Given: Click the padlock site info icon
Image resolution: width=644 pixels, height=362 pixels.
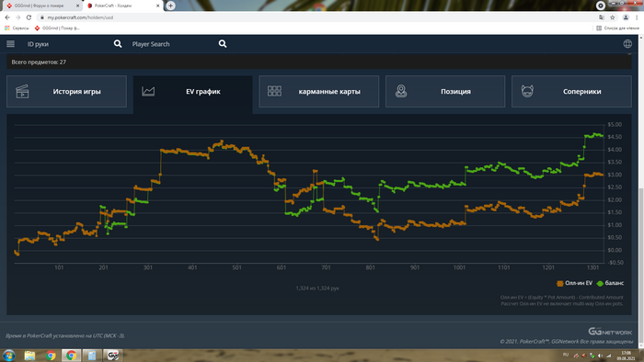Looking at the screenshot, I should [x=42, y=17].
